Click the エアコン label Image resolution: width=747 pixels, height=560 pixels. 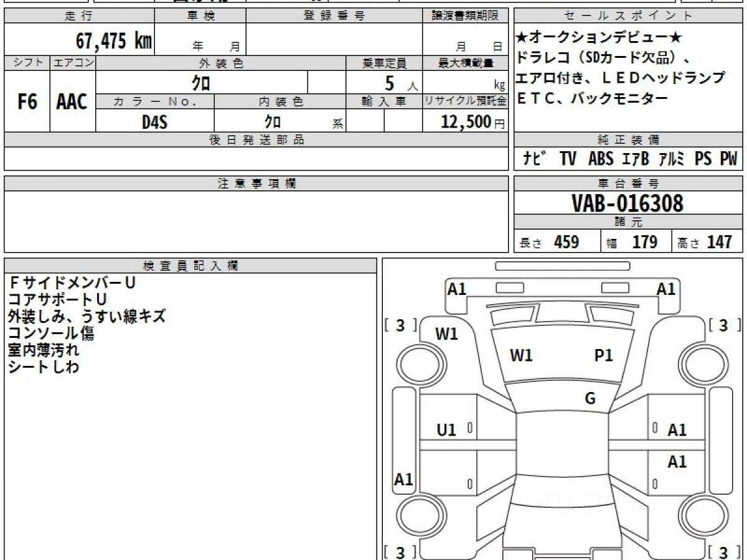[x=73, y=63]
